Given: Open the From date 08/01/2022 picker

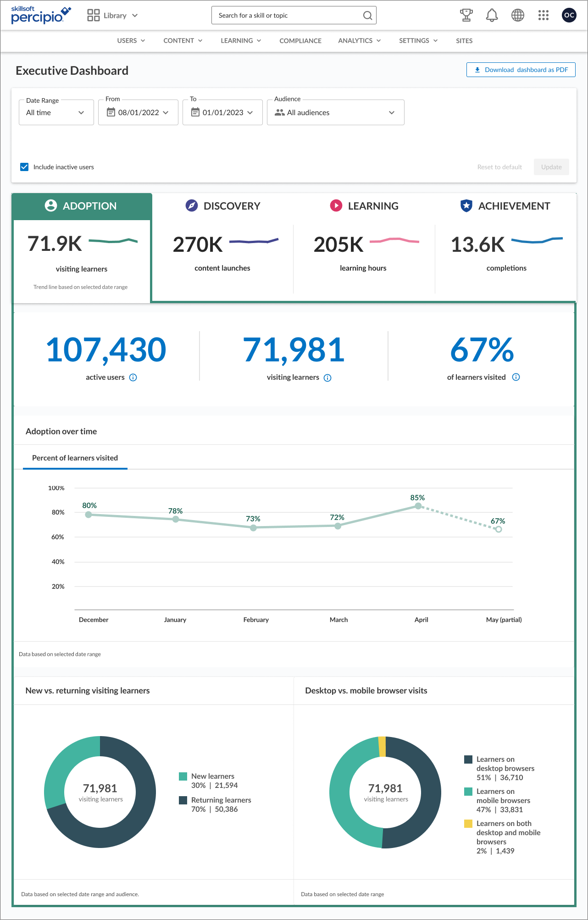Looking at the screenshot, I should (x=138, y=112).
